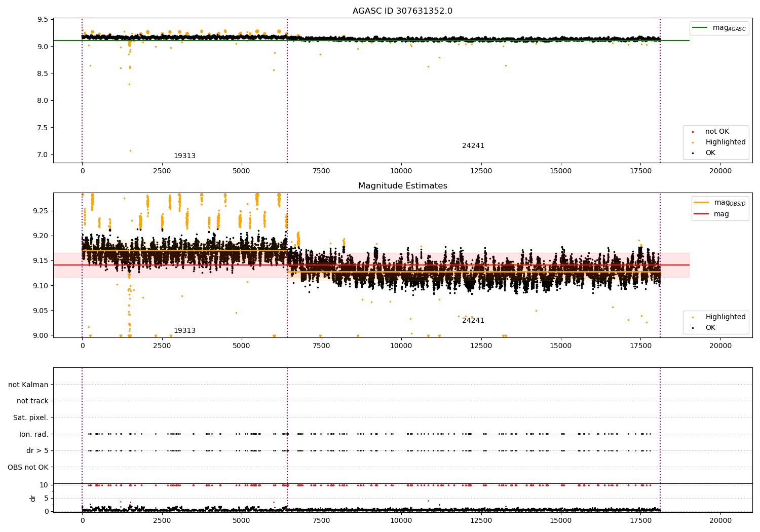Select the 'Sat. pixel.' row label
This screenshot has height=532, width=760.
tap(30, 418)
